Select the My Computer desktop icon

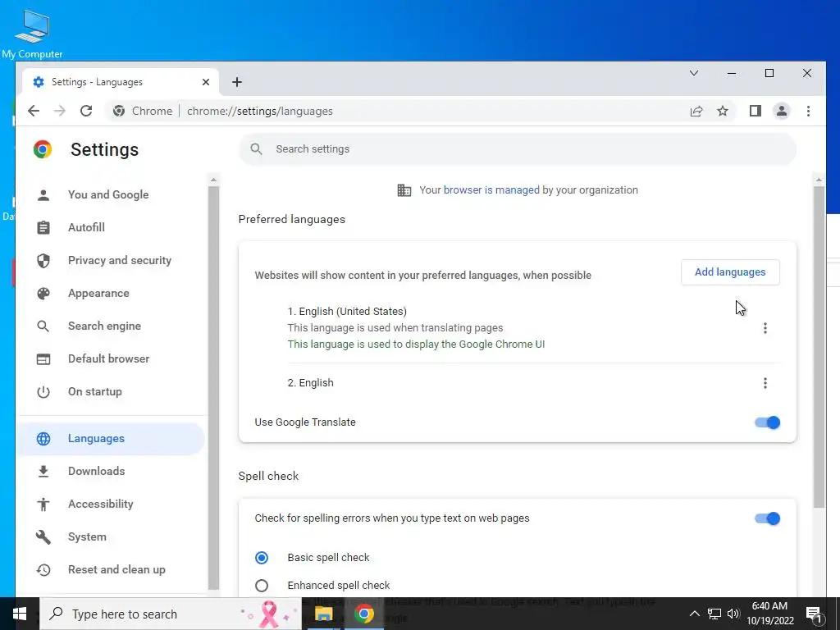pyautogui.click(x=32, y=33)
